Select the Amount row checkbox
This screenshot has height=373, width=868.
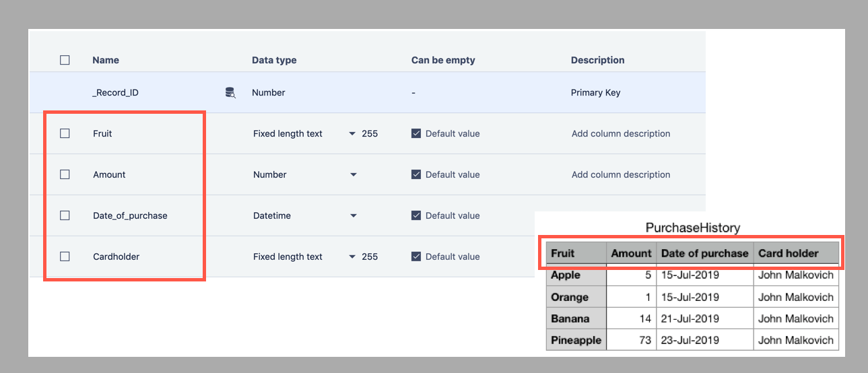[x=65, y=174]
